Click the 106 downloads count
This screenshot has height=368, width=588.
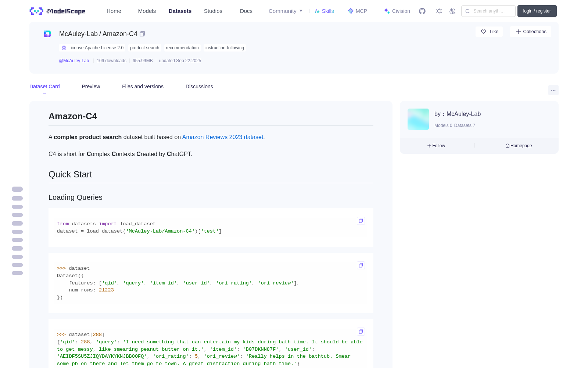tap(111, 61)
